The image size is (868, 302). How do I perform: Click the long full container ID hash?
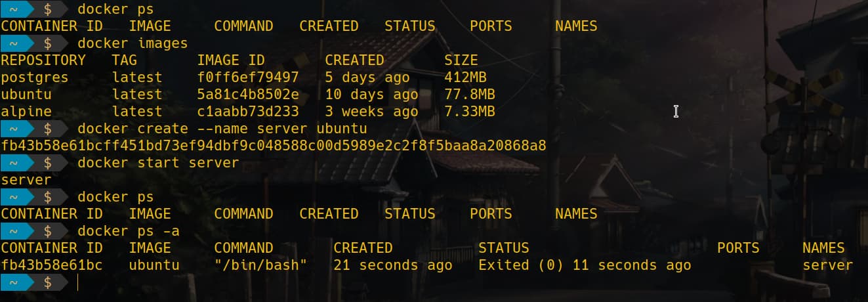click(274, 146)
